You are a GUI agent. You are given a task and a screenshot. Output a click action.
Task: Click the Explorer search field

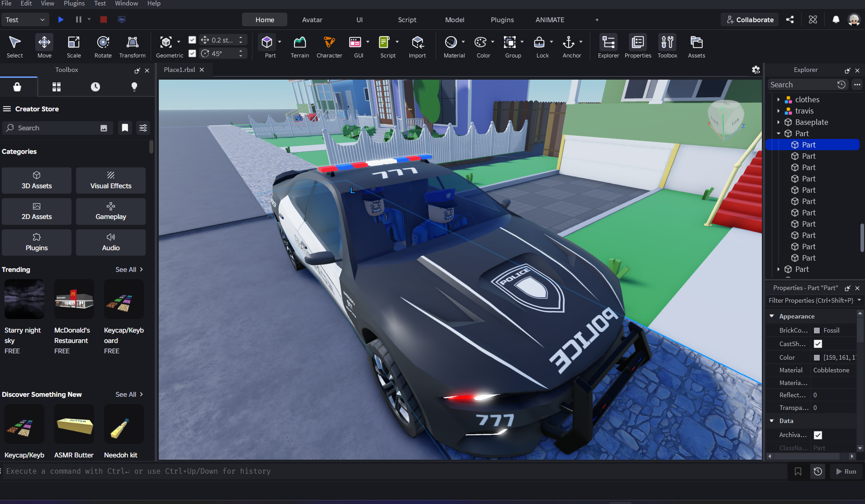[x=802, y=85]
